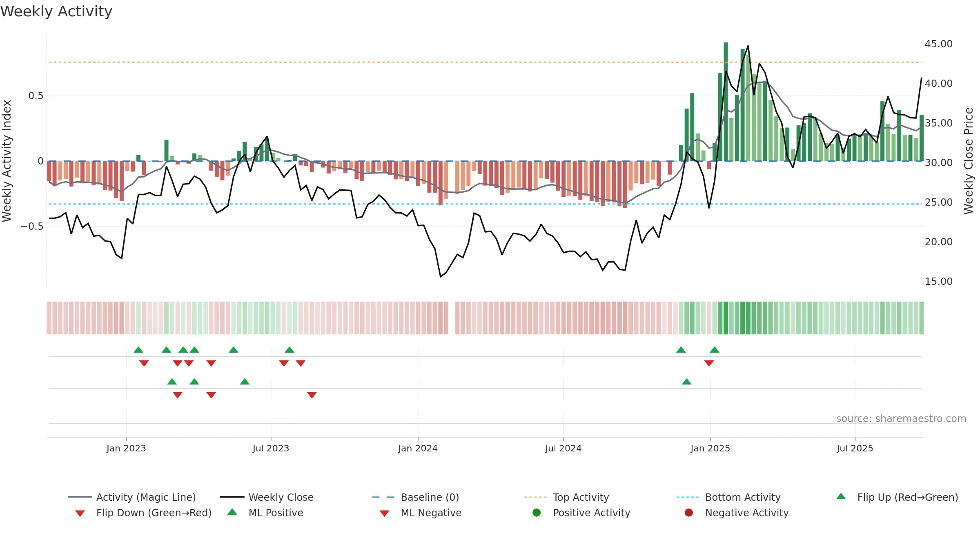Click the 20.00 price axis label
The image size is (980, 551).
[x=938, y=242]
